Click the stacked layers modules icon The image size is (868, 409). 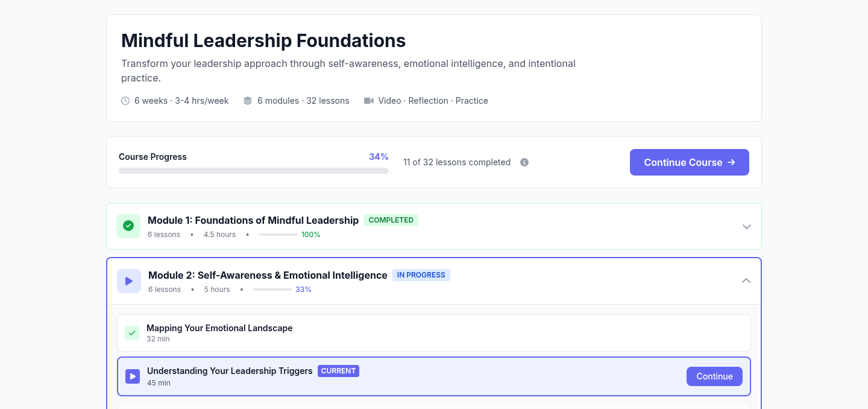[x=248, y=101]
